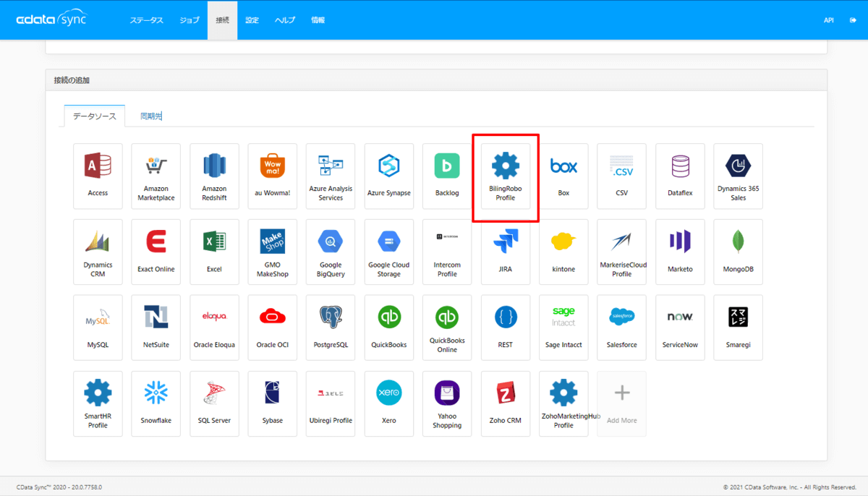Pick the PostgreSQL data source
This screenshot has width=868, height=496.
[331, 328]
